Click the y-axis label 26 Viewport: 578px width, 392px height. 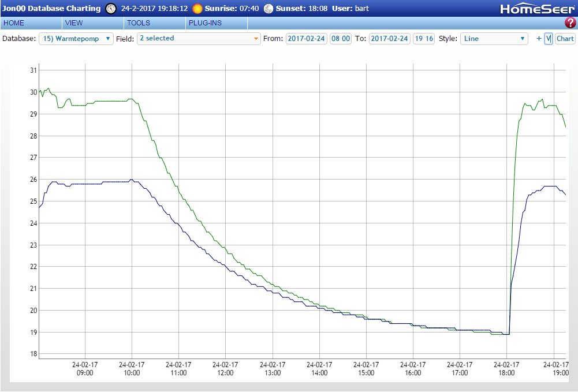click(x=33, y=180)
